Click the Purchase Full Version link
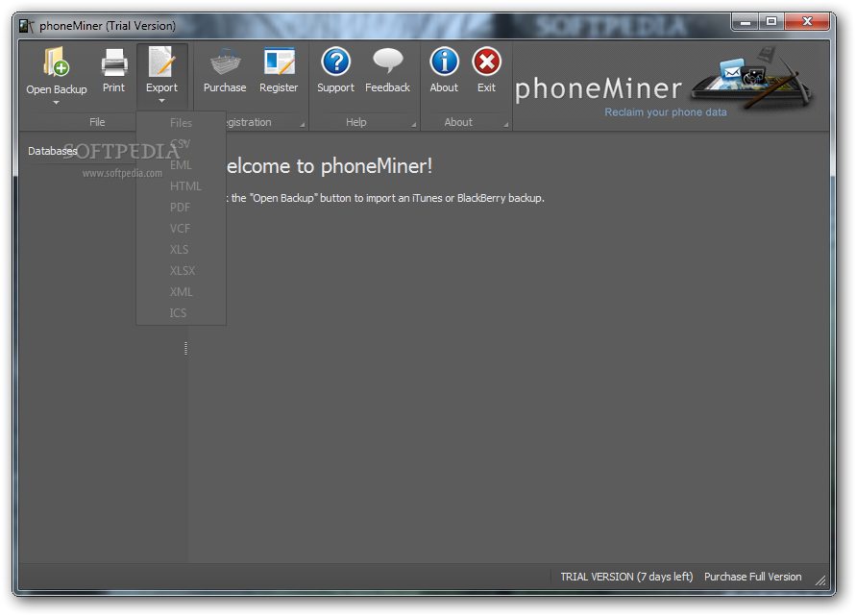Image resolution: width=856 pixels, height=616 pixels. 752,577
